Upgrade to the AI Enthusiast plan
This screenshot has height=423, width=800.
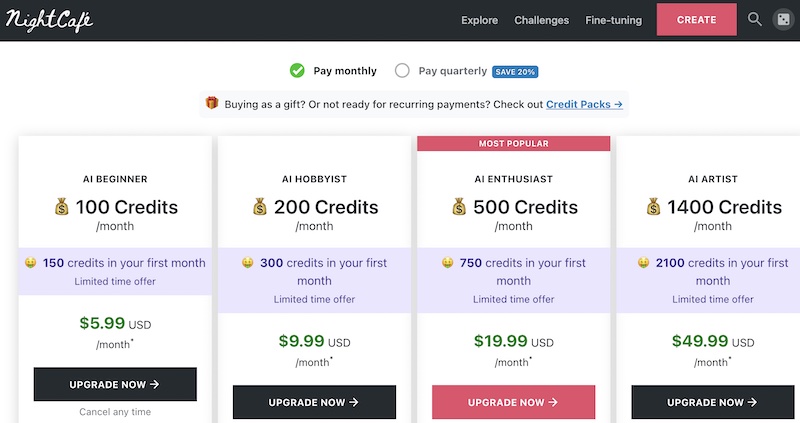click(513, 402)
